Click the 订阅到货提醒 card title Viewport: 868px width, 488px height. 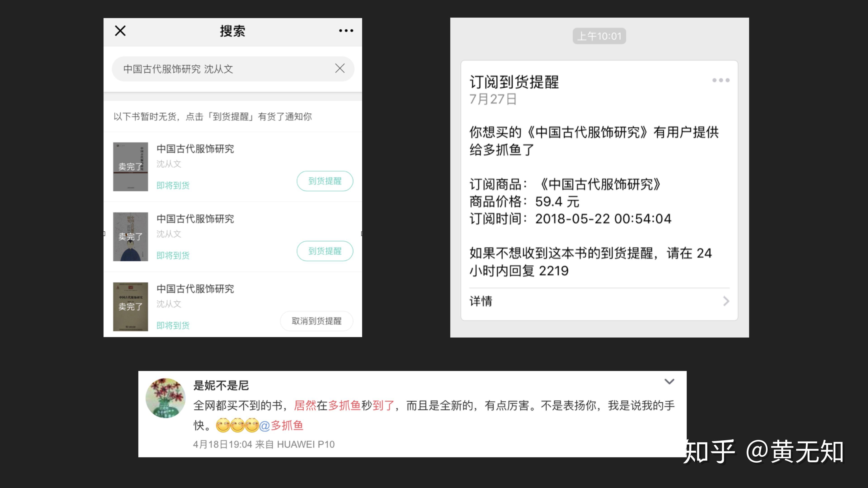pos(514,82)
